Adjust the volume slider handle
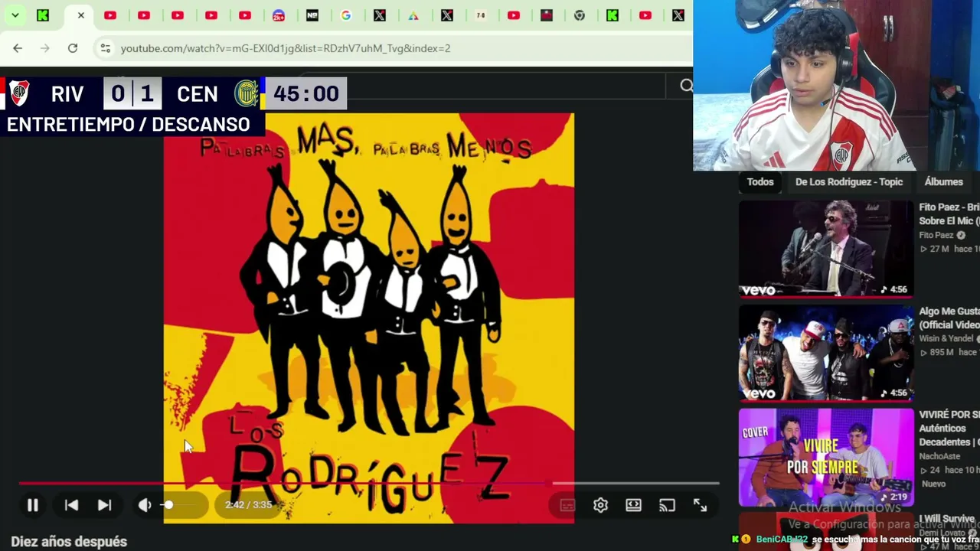Image resolution: width=980 pixels, height=551 pixels. click(168, 505)
